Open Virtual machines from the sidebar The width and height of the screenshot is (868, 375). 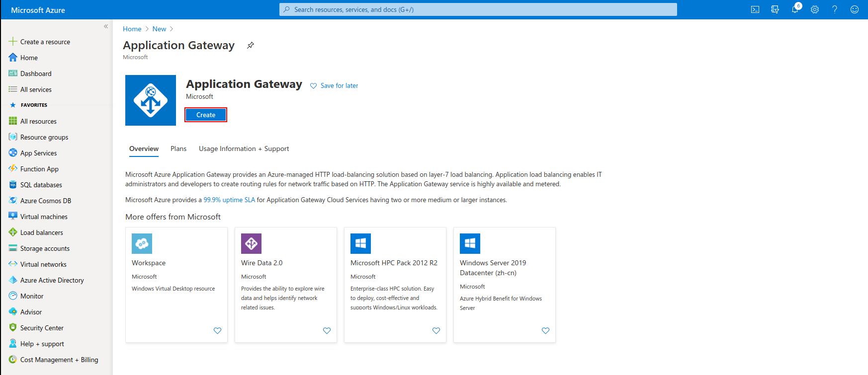pos(44,217)
